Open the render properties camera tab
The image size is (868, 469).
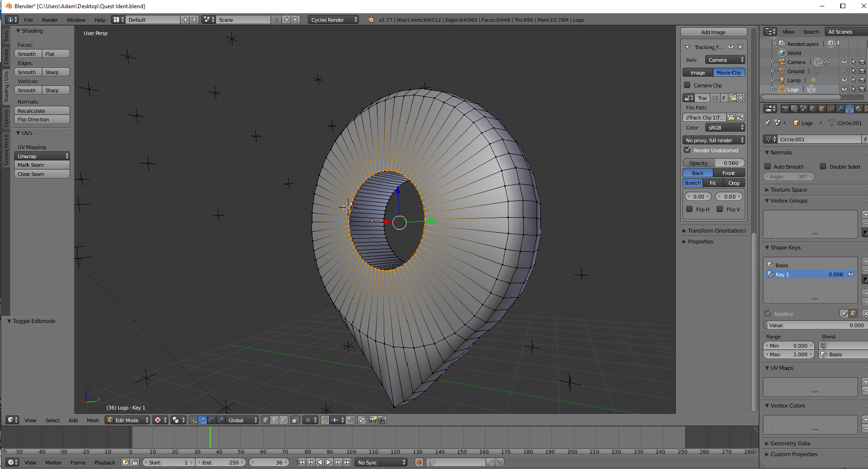(x=785, y=109)
